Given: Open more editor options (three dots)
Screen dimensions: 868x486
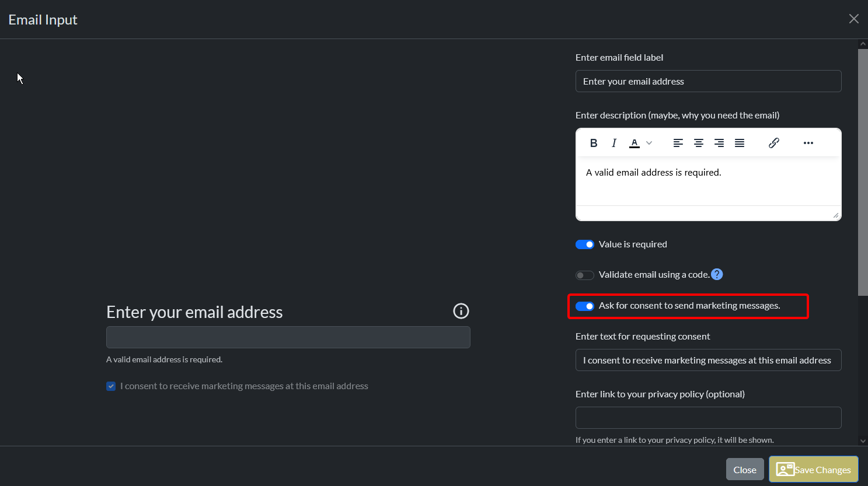Looking at the screenshot, I should pyautogui.click(x=808, y=143).
